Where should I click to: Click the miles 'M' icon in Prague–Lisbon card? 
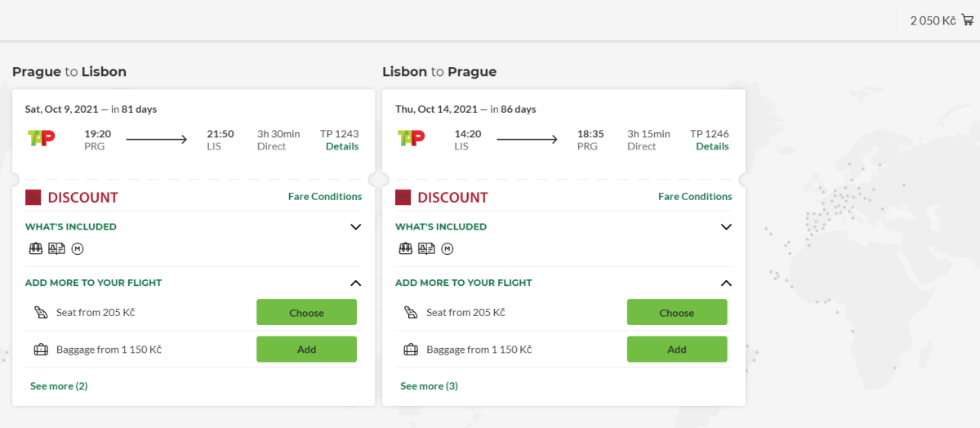click(x=78, y=249)
